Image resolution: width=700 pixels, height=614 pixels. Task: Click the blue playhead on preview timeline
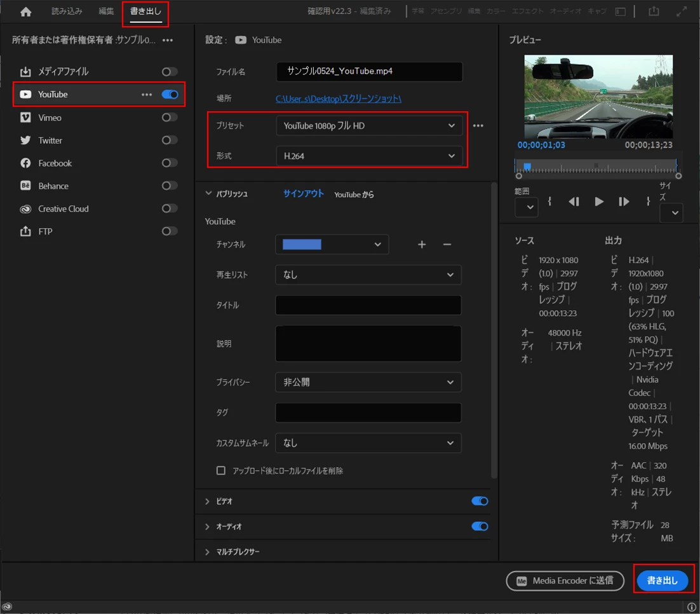click(527, 167)
